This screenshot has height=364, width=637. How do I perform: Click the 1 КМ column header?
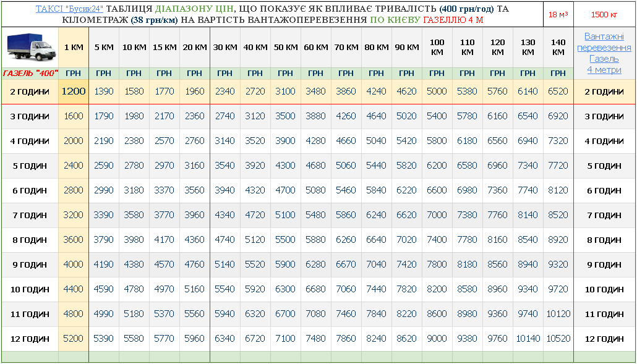(73, 48)
